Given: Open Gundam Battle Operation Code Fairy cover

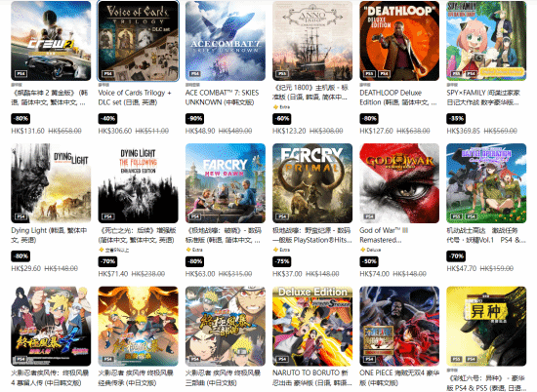Looking at the screenshot, I should [486, 183].
